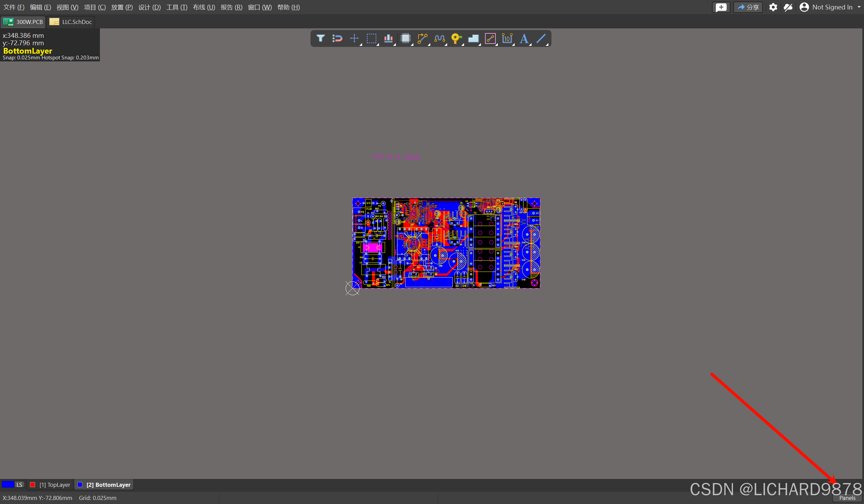
Task: Open the 设计 (D) menu
Action: pyautogui.click(x=149, y=7)
